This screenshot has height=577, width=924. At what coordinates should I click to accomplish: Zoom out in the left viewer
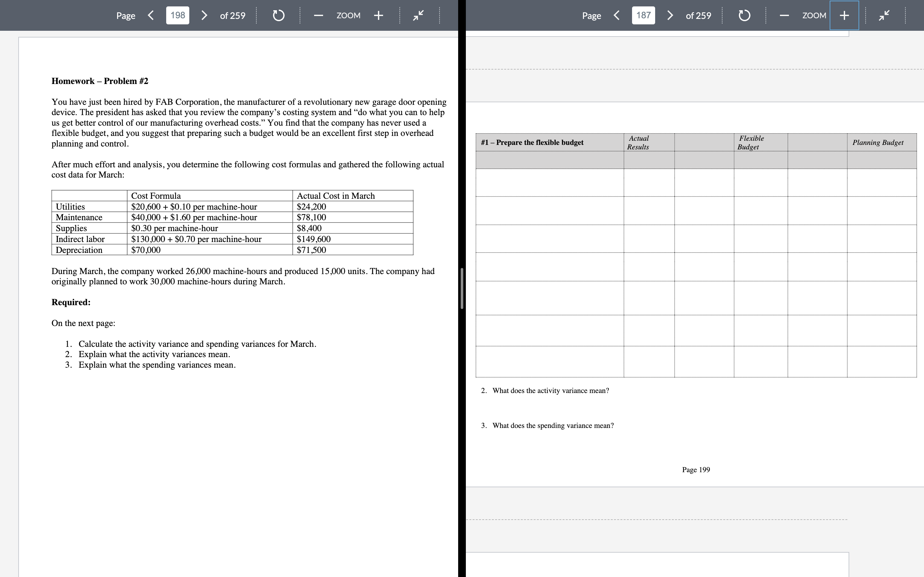pyautogui.click(x=319, y=16)
